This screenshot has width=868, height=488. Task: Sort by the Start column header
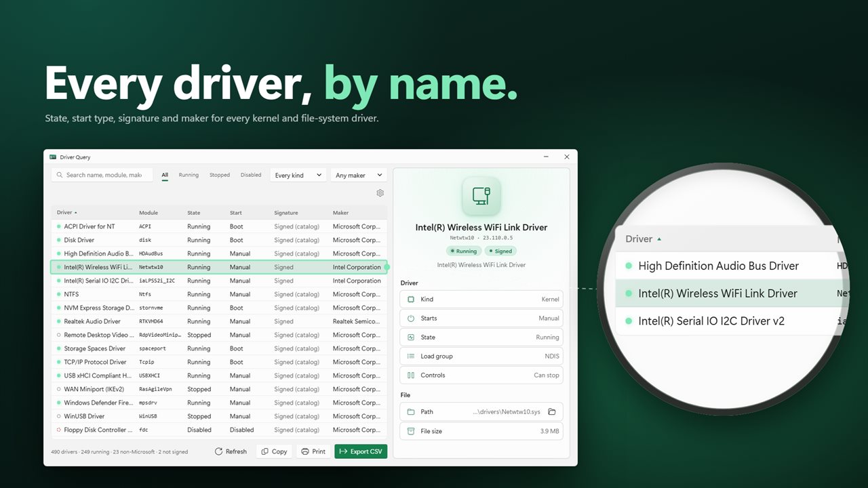[x=236, y=213]
